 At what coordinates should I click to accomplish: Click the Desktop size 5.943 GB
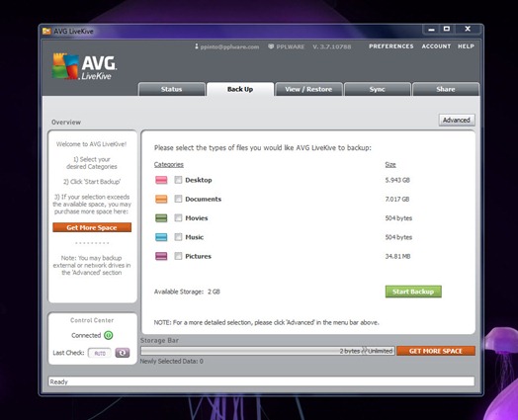pos(397,180)
